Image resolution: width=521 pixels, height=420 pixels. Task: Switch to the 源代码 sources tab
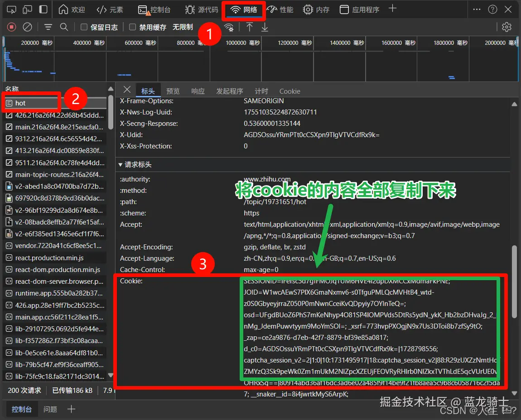tap(202, 10)
